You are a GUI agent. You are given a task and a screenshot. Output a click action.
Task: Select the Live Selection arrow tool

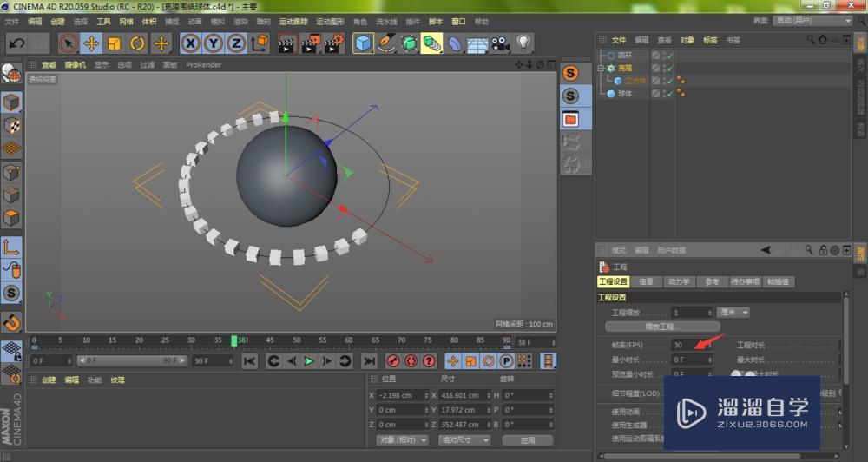coord(69,43)
